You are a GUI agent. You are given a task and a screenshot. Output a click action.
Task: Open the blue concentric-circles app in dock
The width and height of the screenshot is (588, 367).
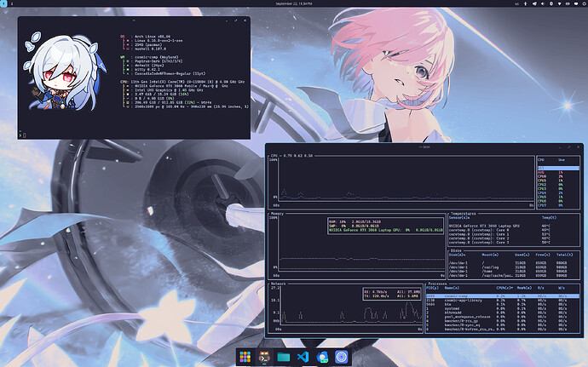point(341,357)
